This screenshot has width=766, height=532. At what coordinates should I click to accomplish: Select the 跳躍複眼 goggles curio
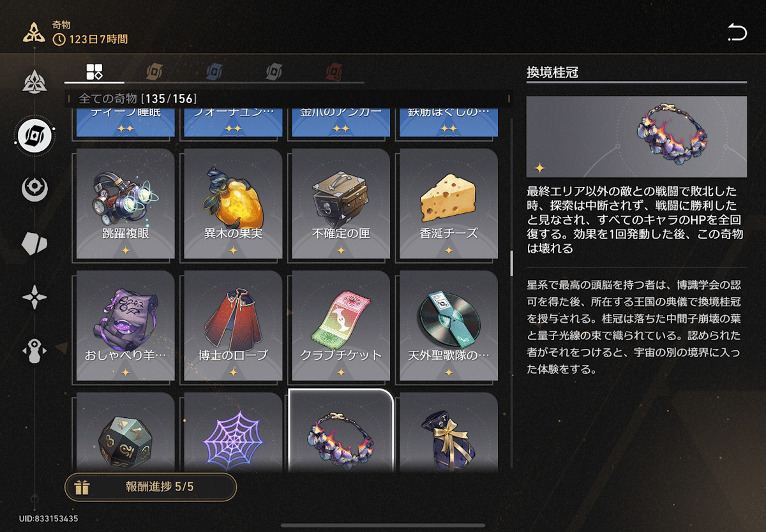pos(125,203)
